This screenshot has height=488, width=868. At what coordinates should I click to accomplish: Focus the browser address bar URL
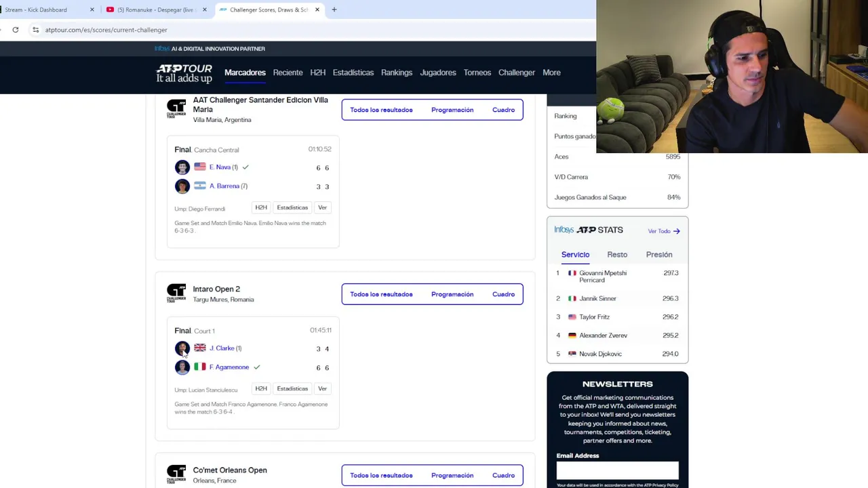click(106, 30)
